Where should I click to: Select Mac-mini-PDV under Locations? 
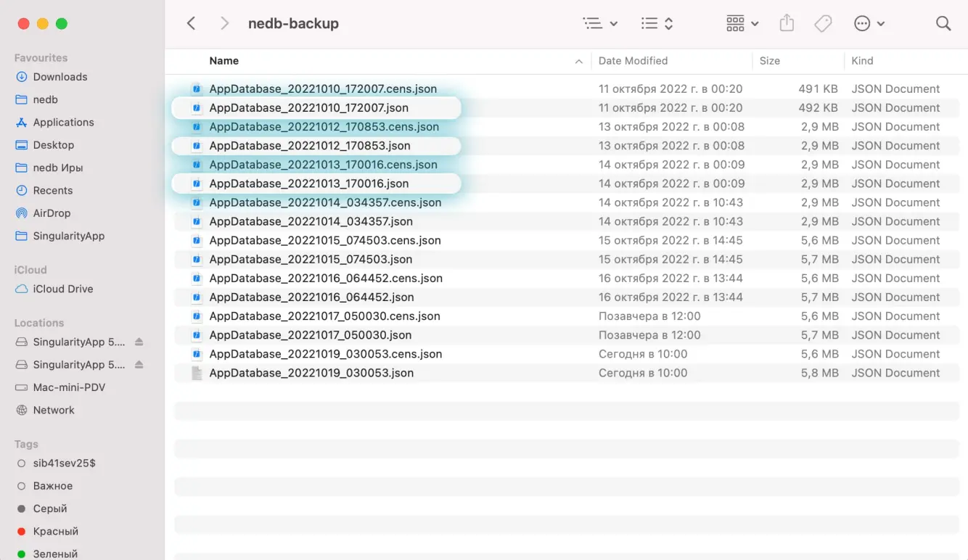pos(69,387)
